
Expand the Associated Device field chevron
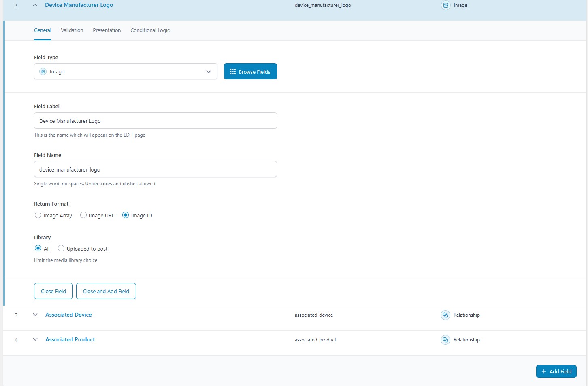35,315
